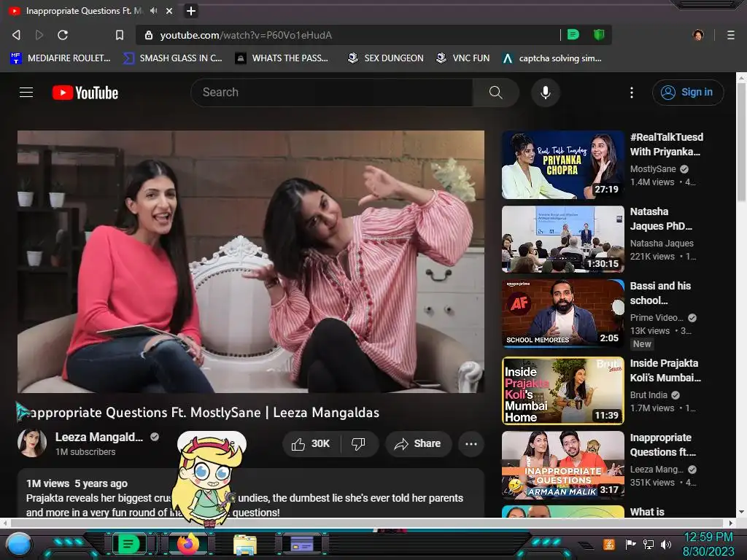Click the site lock icon in address bar
The width and height of the screenshot is (747, 560).
(x=149, y=35)
